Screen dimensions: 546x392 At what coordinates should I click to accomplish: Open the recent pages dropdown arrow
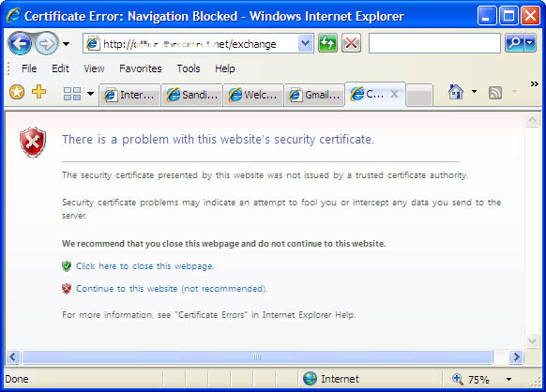coord(66,44)
